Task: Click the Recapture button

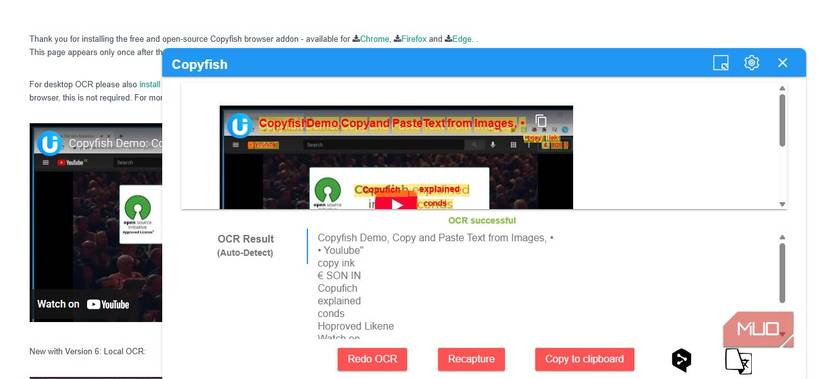Action: tap(471, 359)
